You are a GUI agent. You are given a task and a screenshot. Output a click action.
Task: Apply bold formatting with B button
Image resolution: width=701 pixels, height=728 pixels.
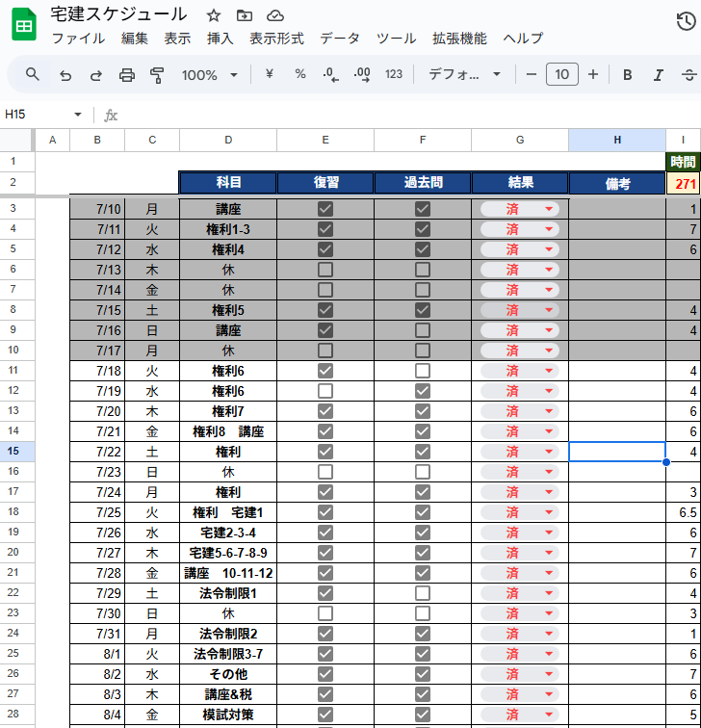click(628, 75)
